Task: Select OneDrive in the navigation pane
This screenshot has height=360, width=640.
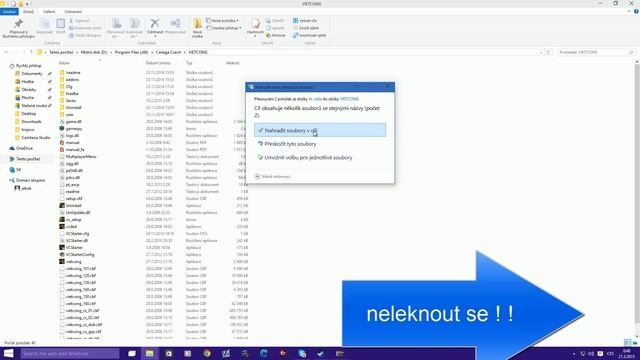Action: pyautogui.click(x=24, y=148)
